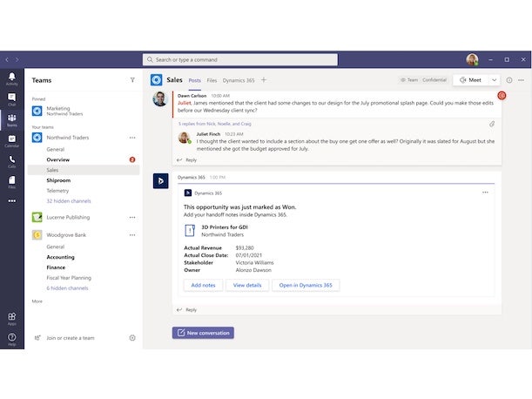Open the Activity feed in left rail
532x399 pixels.
coord(11,78)
